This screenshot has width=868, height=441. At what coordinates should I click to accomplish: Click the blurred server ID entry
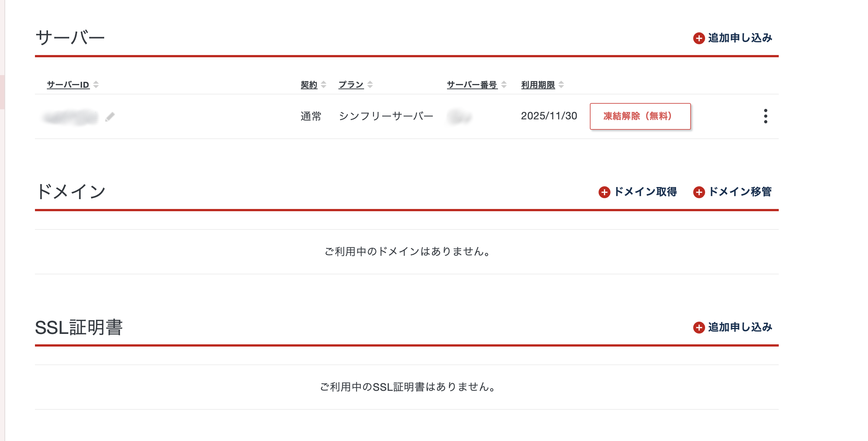click(70, 117)
